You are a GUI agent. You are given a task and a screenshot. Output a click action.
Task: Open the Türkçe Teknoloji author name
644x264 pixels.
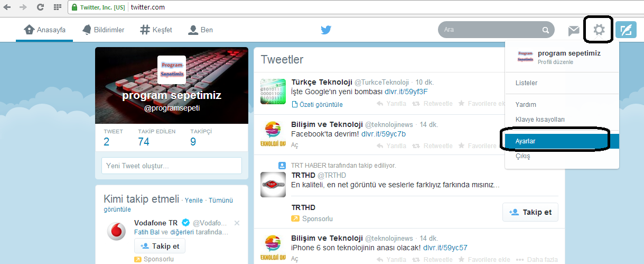click(x=322, y=82)
